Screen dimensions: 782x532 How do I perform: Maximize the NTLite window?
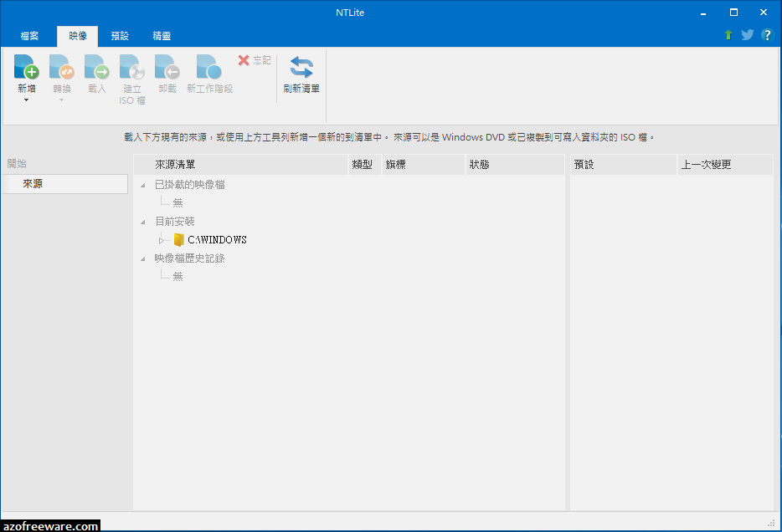[733, 13]
